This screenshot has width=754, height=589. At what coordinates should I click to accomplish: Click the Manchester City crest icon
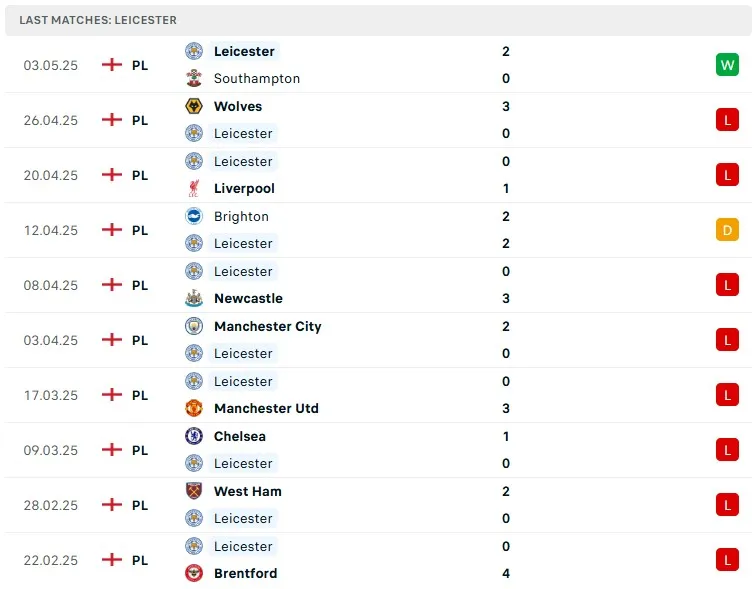194,326
